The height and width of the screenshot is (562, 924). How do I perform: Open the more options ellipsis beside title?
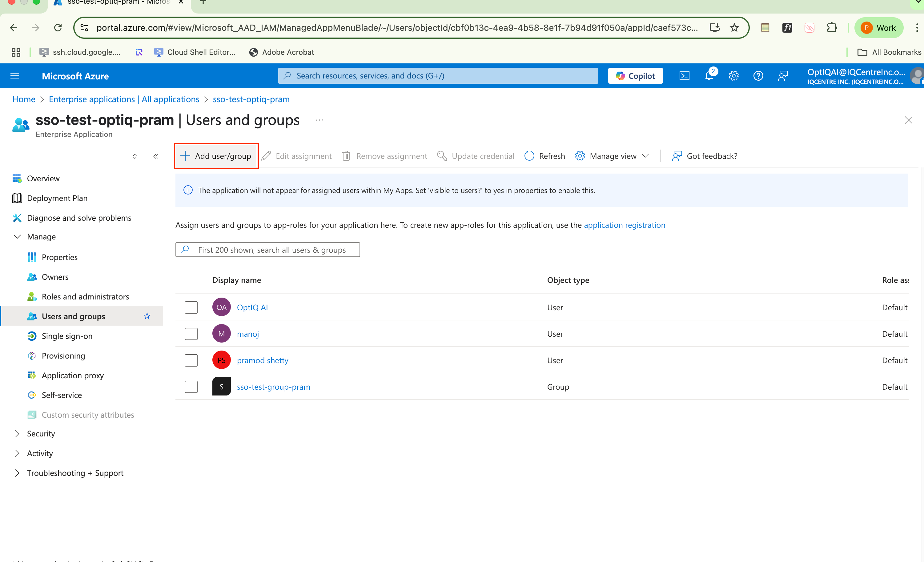319,120
